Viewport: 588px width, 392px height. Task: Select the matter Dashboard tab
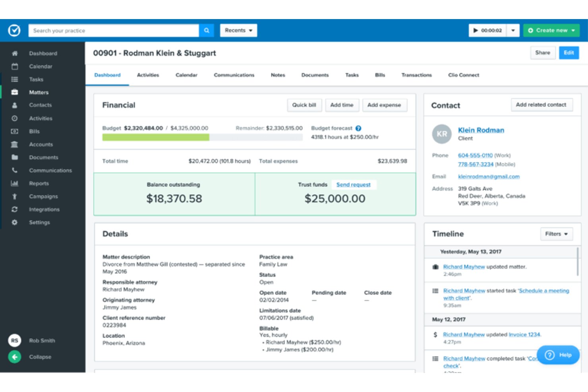107,75
